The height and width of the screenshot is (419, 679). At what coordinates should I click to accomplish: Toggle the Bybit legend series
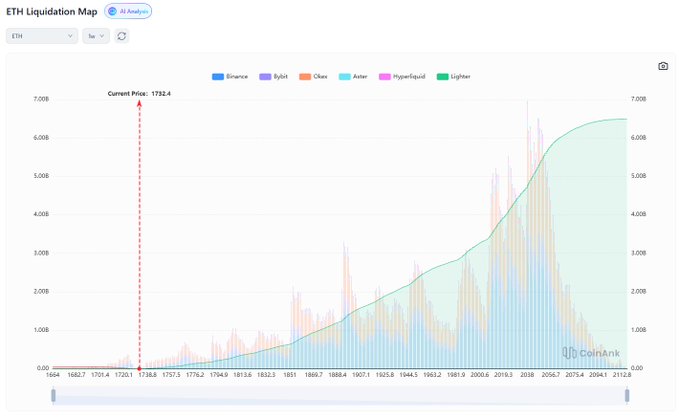[x=273, y=77]
